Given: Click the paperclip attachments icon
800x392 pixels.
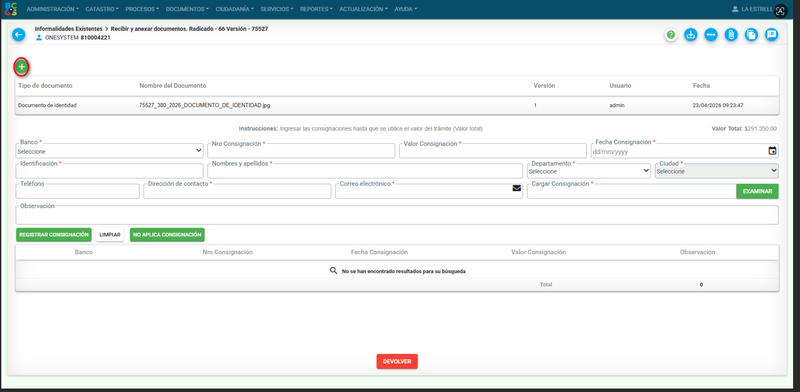Looking at the screenshot, I should (731, 35).
